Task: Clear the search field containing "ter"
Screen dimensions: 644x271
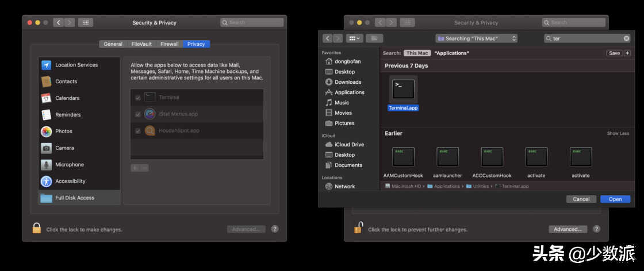Action: [x=626, y=38]
